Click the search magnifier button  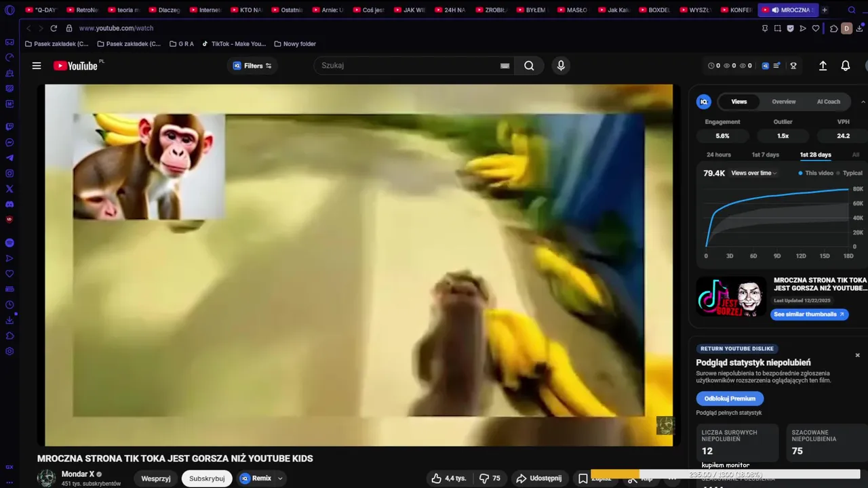click(x=529, y=66)
